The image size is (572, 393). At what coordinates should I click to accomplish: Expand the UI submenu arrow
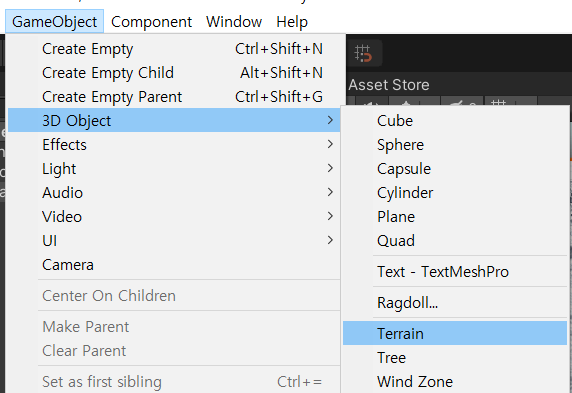tap(330, 240)
